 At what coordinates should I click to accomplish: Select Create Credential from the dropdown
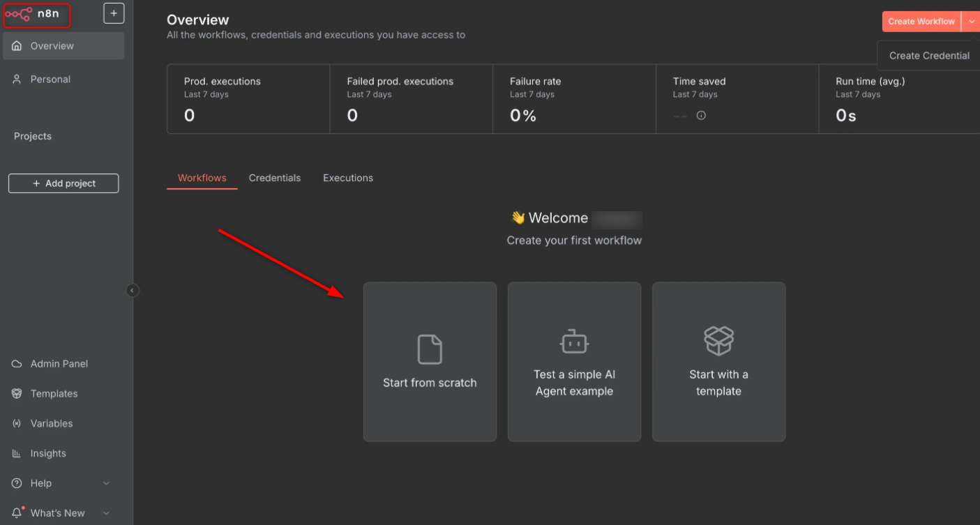point(929,56)
